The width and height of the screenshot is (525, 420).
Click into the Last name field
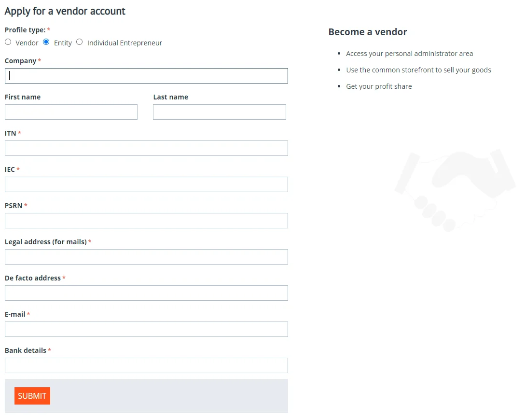click(x=219, y=112)
